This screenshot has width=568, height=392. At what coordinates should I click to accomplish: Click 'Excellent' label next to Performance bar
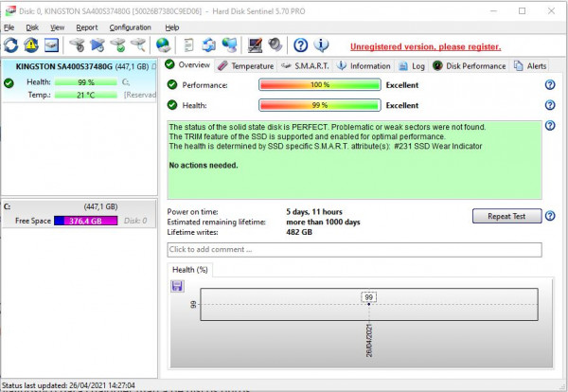pos(402,85)
